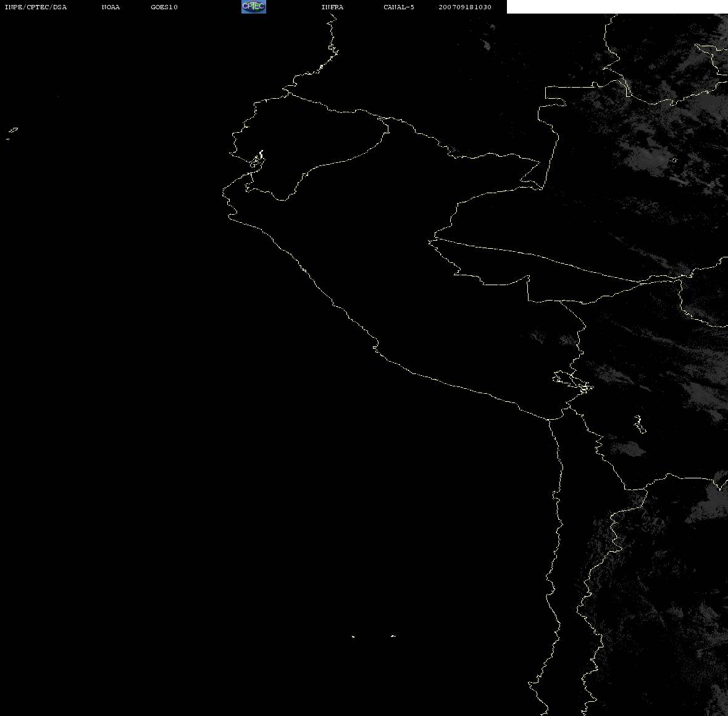Click the blank white box in header
Screen dimensions: 728x716
[x=617, y=7]
